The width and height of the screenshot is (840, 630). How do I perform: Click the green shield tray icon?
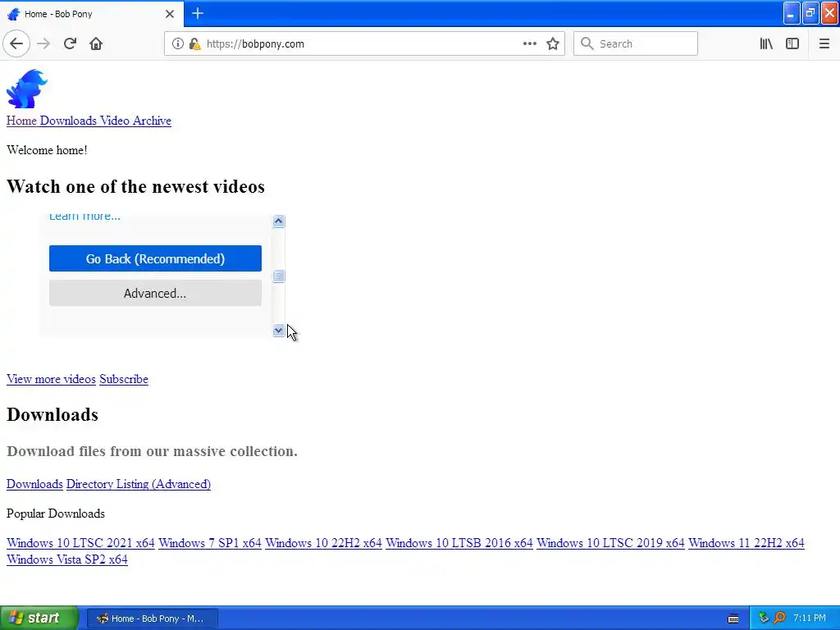point(764,619)
